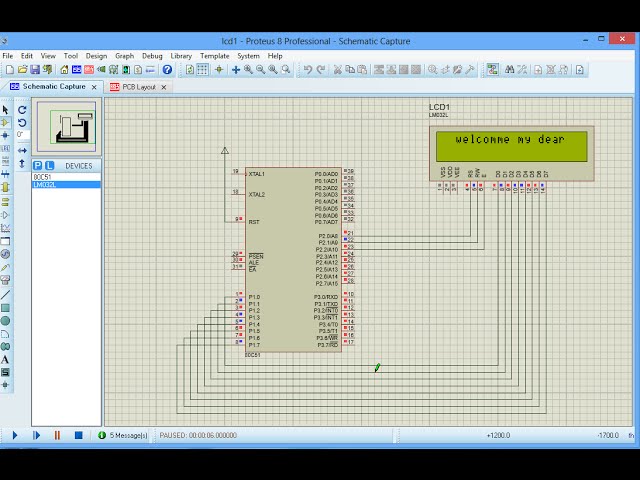This screenshot has width=640, height=480.
Task: Click the L Library button
Action: tap(49, 165)
